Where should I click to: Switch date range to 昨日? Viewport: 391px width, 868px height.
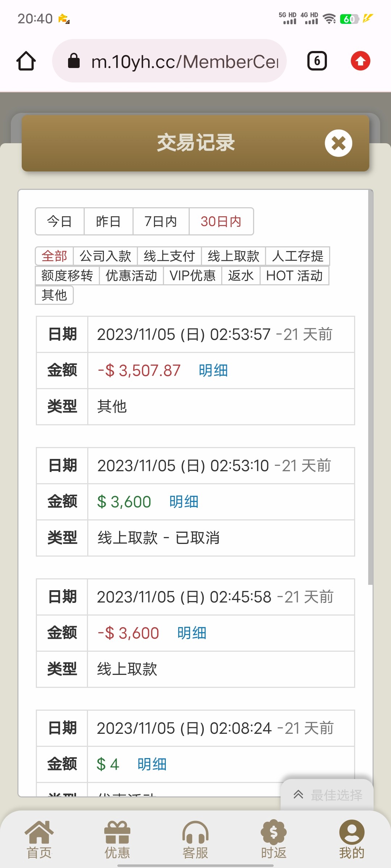pyautogui.click(x=108, y=221)
